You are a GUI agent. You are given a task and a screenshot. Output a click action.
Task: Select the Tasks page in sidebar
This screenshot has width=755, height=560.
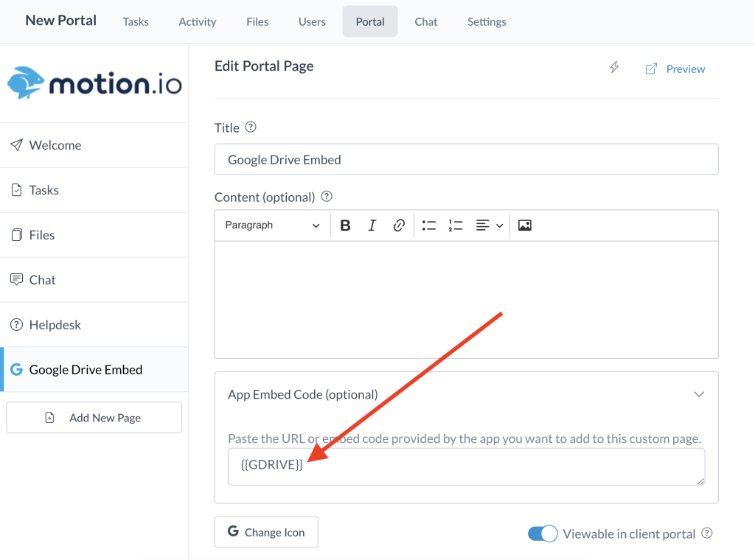click(x=94, y=190)
